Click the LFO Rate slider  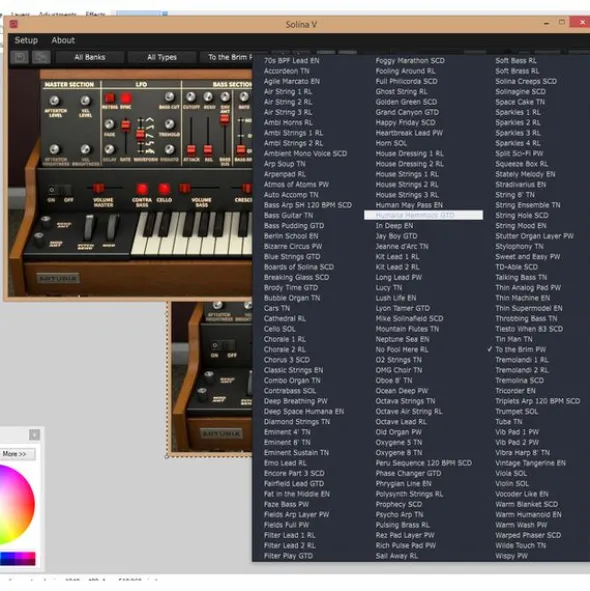tap(126, 126)
